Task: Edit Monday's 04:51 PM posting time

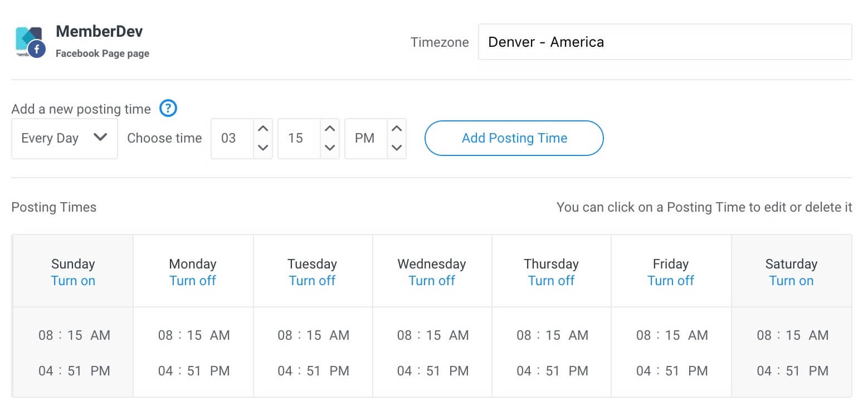Action: 194,371
